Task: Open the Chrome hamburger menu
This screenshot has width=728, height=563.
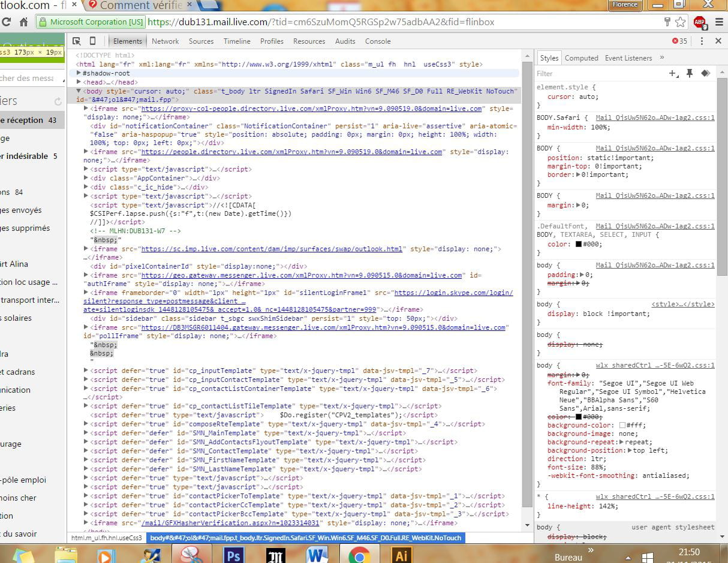Action: click(x=719, y=22)
